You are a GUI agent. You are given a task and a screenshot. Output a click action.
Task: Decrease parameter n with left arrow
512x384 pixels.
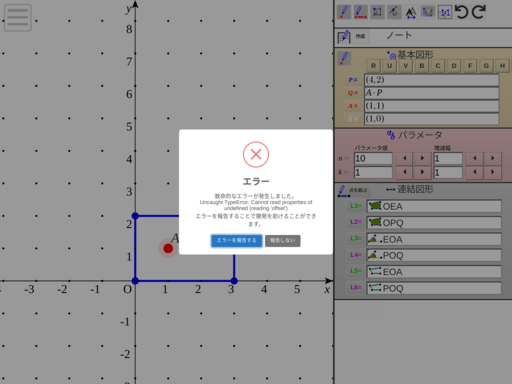pyautogui.click(x=404, y=158)
